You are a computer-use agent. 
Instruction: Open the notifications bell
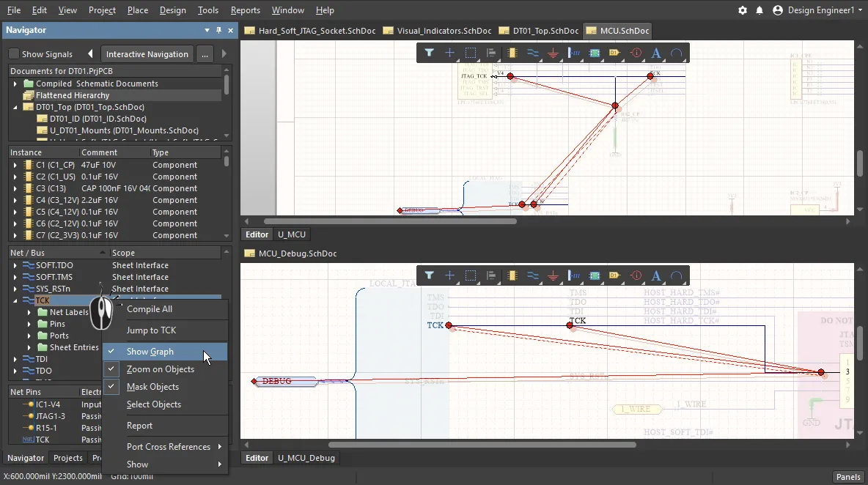(x=759, y=10)
